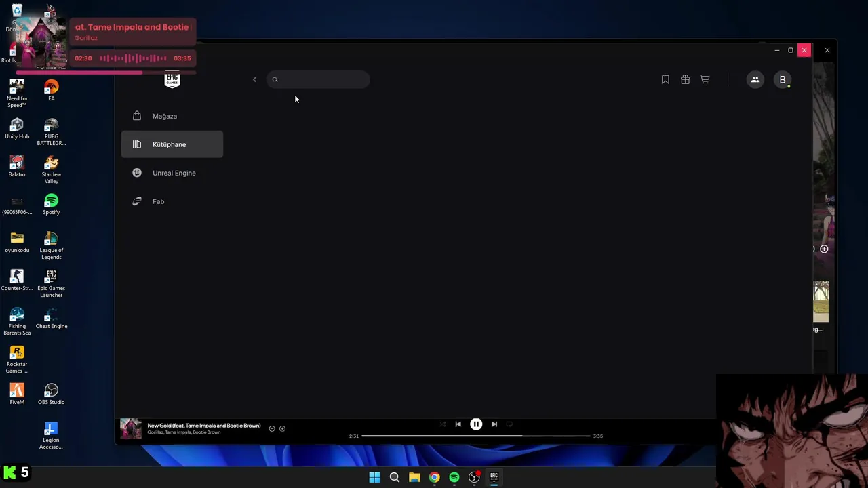The image size is (868, 488).
Task: Open Windows Start menu on taskbar
Action: tap(374, 477)
